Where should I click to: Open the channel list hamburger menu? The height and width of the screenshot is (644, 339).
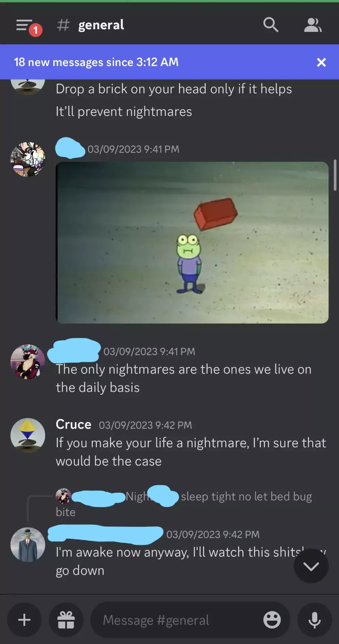(24, 25)
